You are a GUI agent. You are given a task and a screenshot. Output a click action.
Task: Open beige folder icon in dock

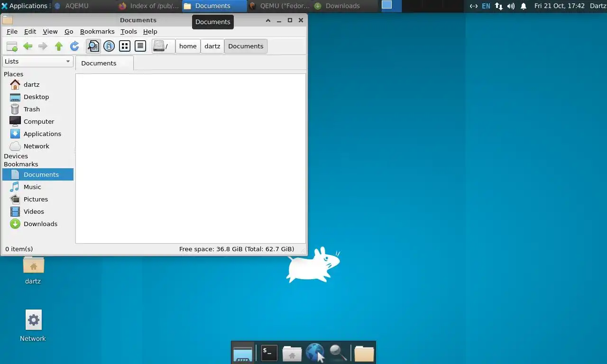pyautogui.click(x=364, y=353)
